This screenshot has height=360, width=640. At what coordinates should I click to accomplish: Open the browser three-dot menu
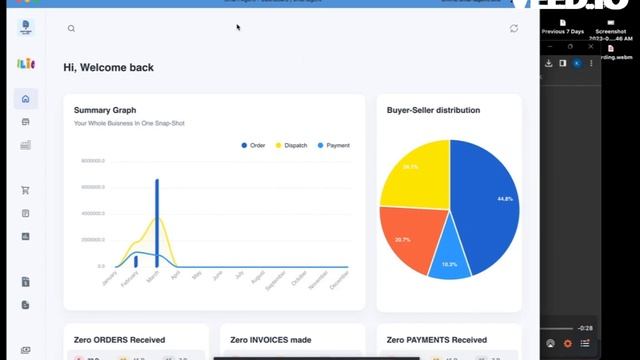click(591, 63)
